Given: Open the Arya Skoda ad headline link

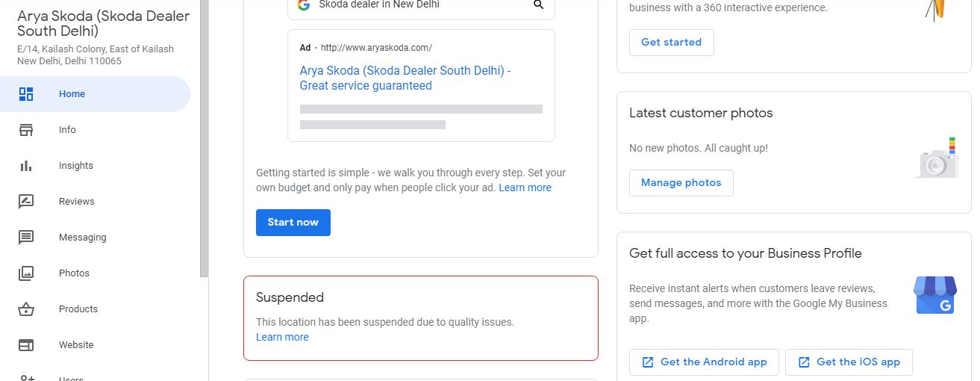Looking at the screenshot, I should (405, 78).
